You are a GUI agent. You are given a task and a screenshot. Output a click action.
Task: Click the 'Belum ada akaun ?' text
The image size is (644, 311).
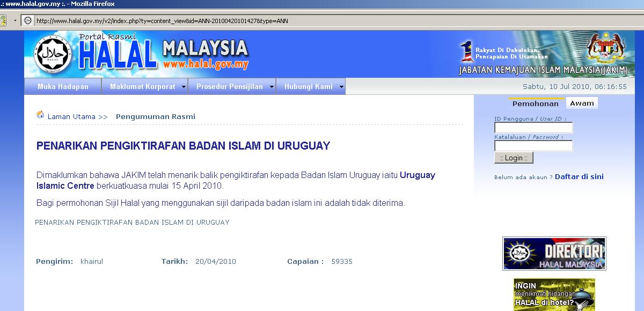523,177
